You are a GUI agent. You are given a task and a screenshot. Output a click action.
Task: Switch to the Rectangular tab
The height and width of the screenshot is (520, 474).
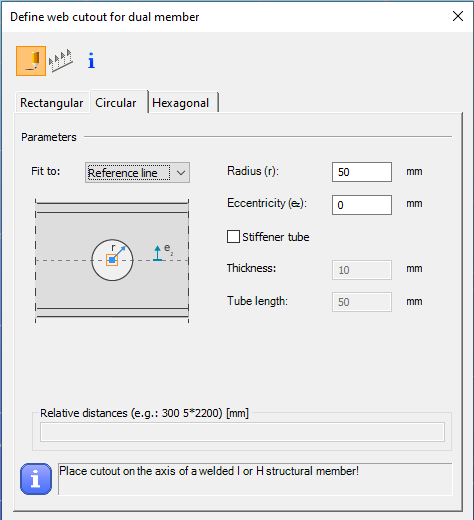click(x=52, y=103)
